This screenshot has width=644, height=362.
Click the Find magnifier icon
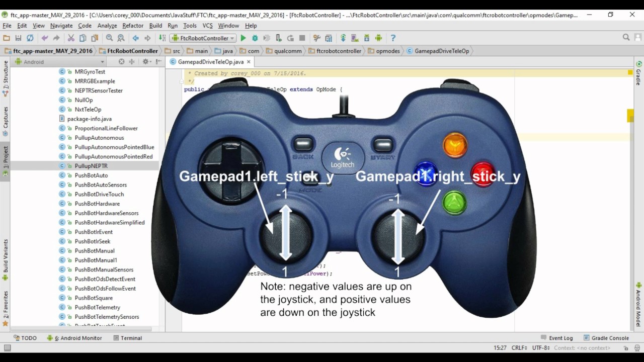109,38
